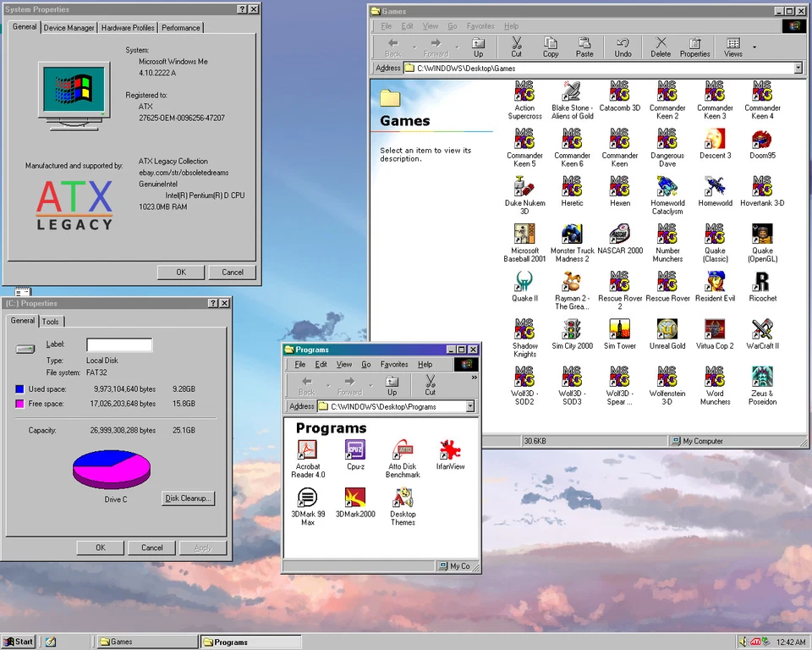Switch to the Device Manager tab

(69, 27)
